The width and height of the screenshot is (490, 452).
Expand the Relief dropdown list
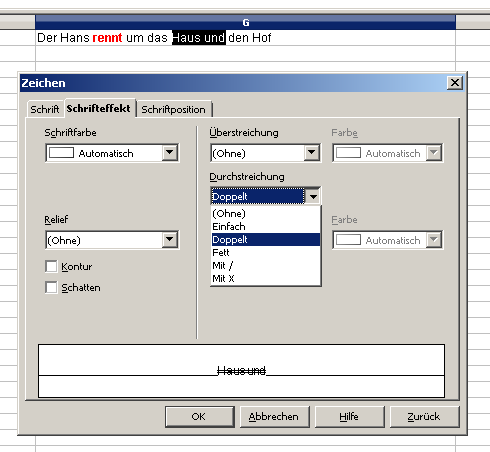(x=170, y=240)
